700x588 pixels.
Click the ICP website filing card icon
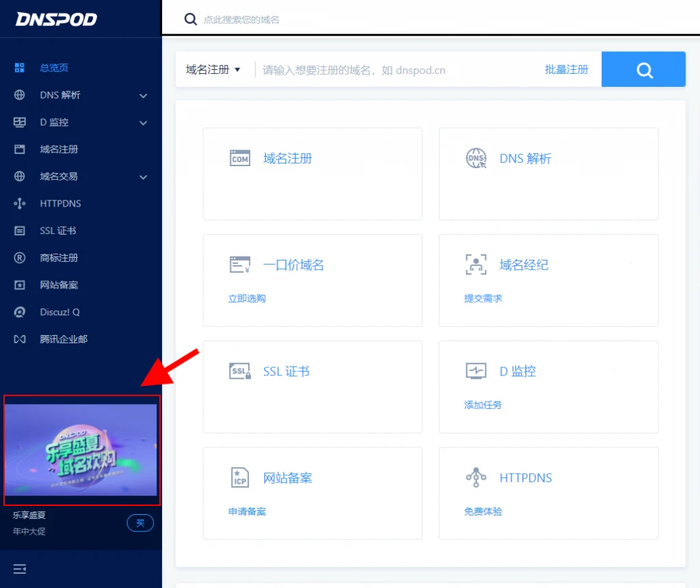tap(240, 477)
